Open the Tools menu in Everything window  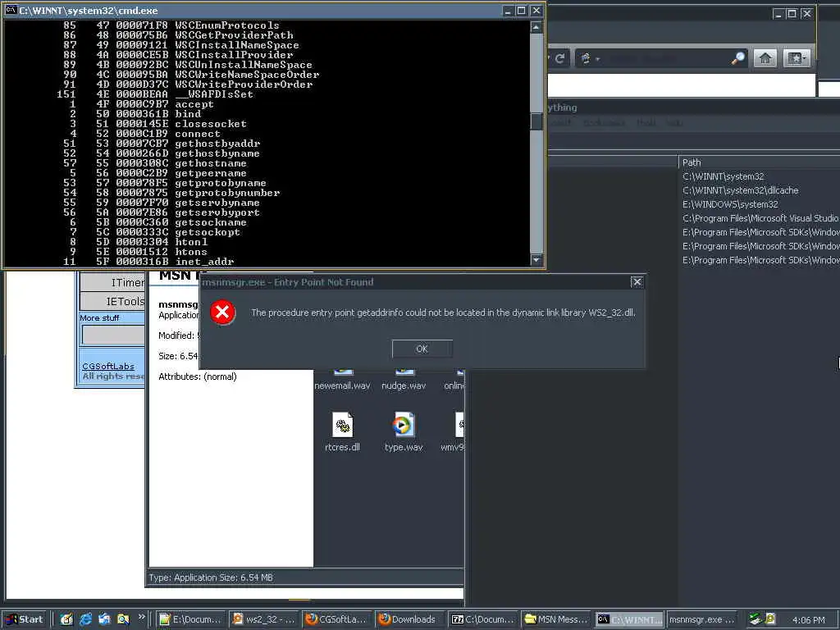point(646,123)
